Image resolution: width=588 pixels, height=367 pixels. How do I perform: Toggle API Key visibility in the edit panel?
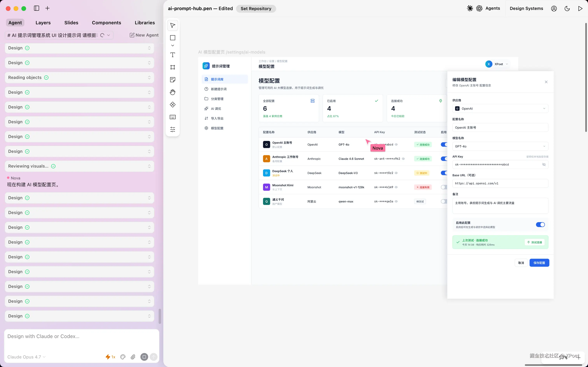coord(544,165)
